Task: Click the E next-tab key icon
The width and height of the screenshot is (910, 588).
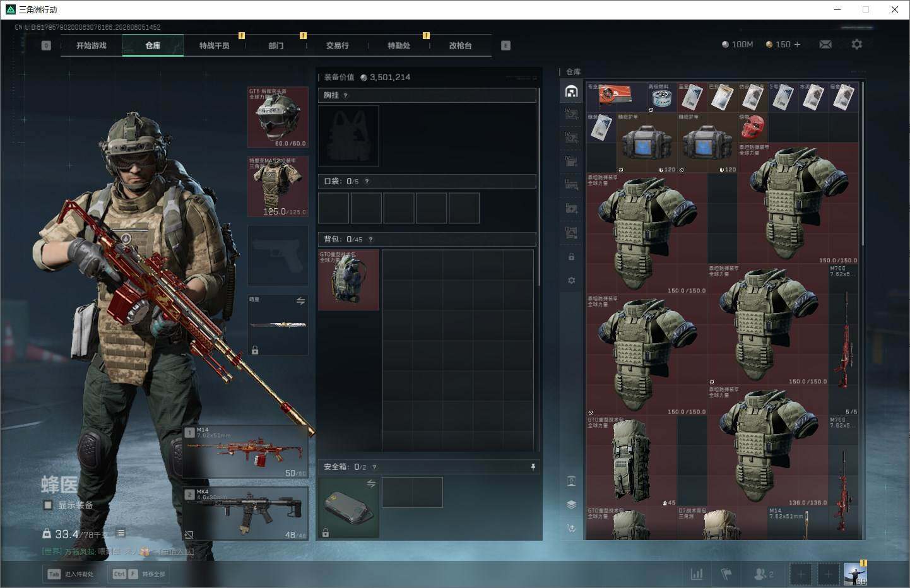Action: click(505, 45)
